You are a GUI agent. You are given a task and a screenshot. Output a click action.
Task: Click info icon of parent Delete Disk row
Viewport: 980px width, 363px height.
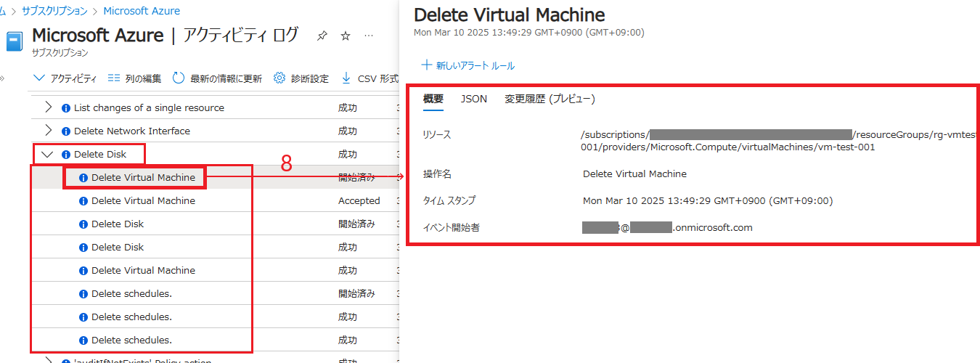[66, 155]
